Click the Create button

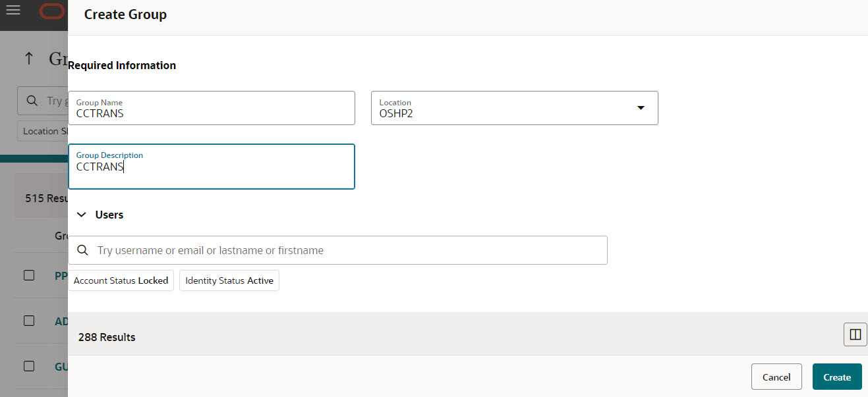pos(836,377)
